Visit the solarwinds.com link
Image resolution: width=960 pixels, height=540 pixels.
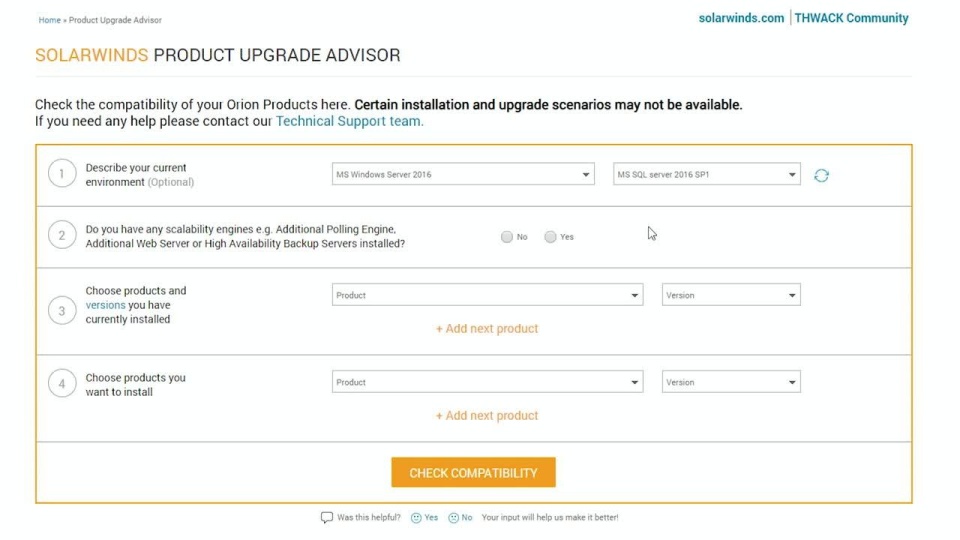pos(741,18)
